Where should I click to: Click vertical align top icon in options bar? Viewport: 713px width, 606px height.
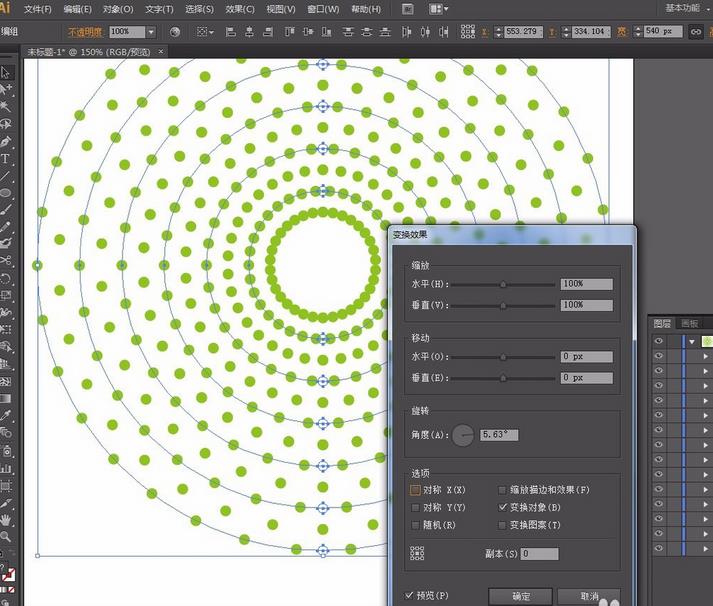coord(289,31)
